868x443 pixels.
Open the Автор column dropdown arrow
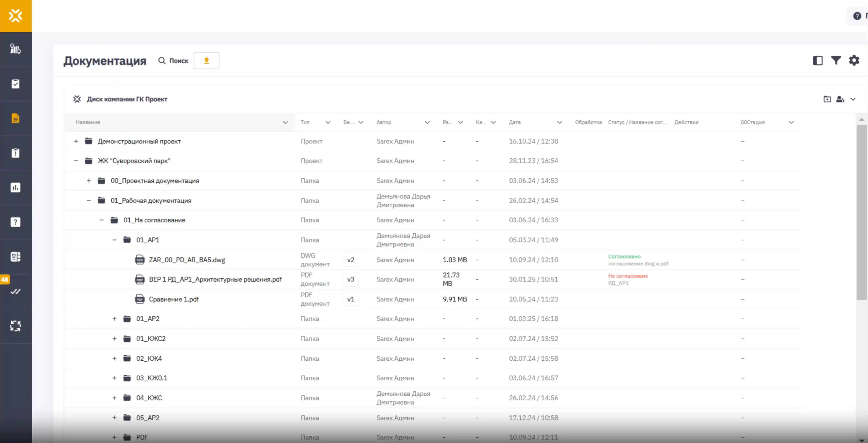point(427,122)
